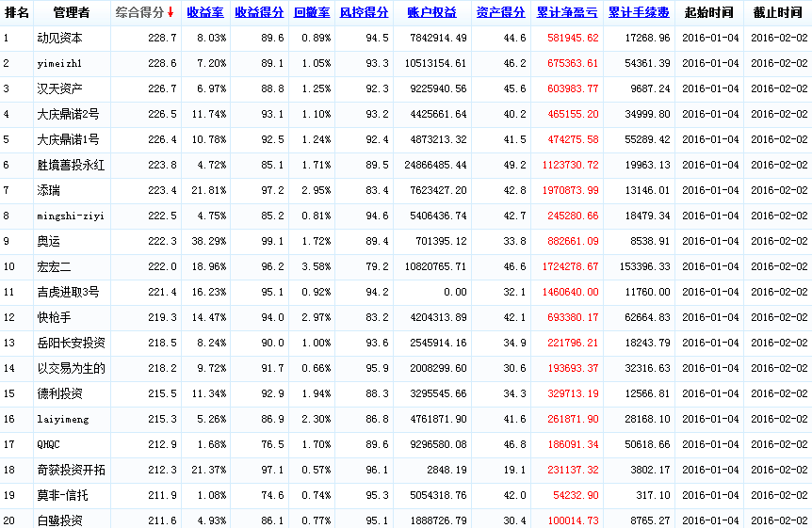Select manager name 岳阳长安投资
The width and height of the screenshot is (812, 528).
point(71,343)
